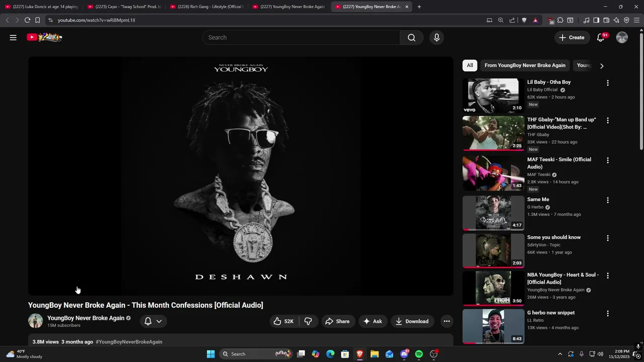Open Windows Start menu
This screenshot has width=644, height=362.
click(211, 354)
